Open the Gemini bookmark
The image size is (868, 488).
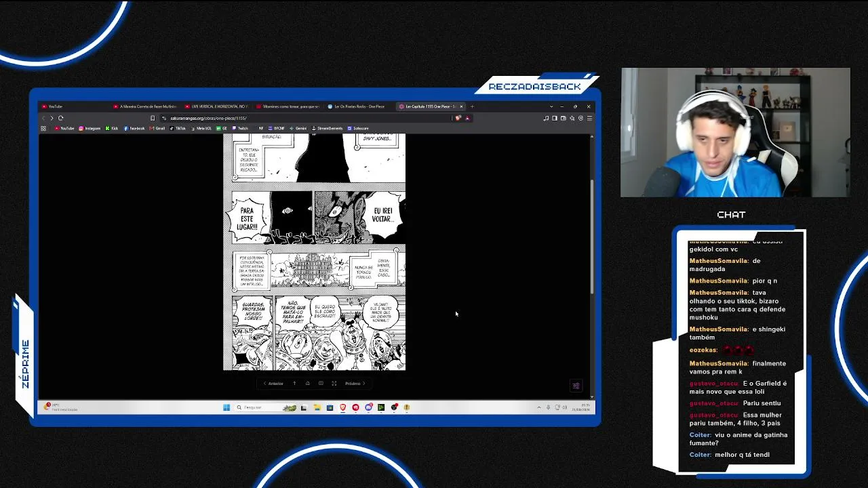298,128
